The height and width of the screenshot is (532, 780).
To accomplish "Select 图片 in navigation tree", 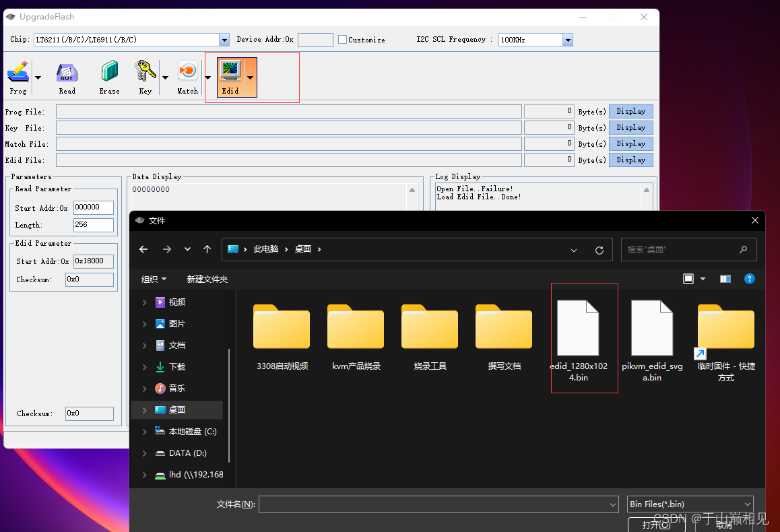I will [176, 324].
